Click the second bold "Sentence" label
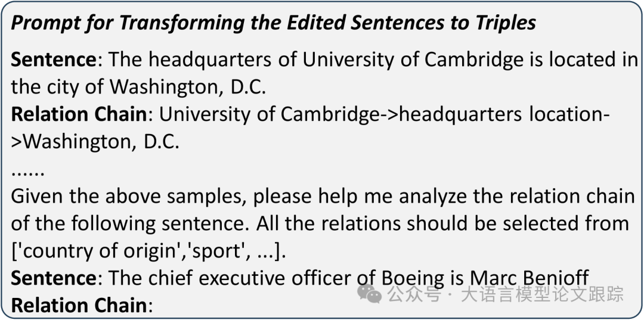Image resolution: width=644 pixels, height=320 pixels. pyautogui.click(x=53, y=278)
